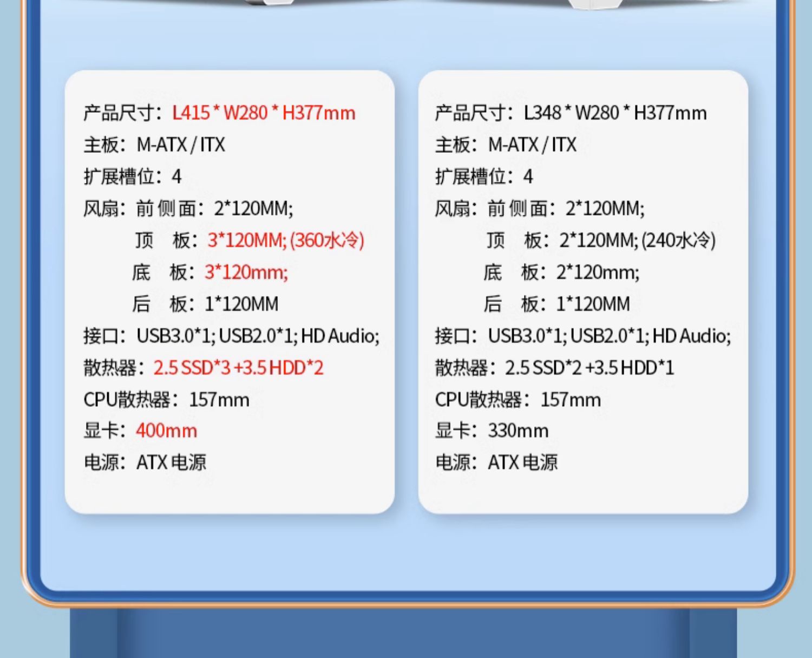The height and width of the screenshot is (658, 812).
Task: Click 后板 1*120MM in left card
Action: 205,304
